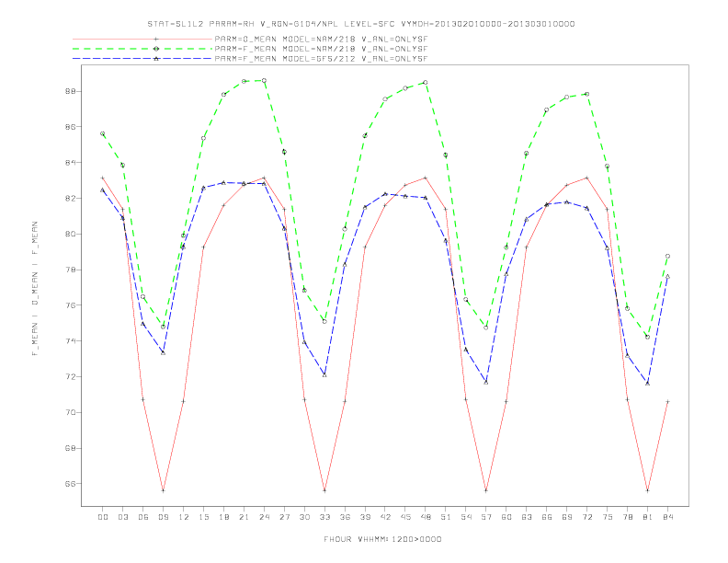
Task: Click the vertical axis label F_MEAN | O_MEAN | F_MEAN
Action: click(x=35, y=289)
